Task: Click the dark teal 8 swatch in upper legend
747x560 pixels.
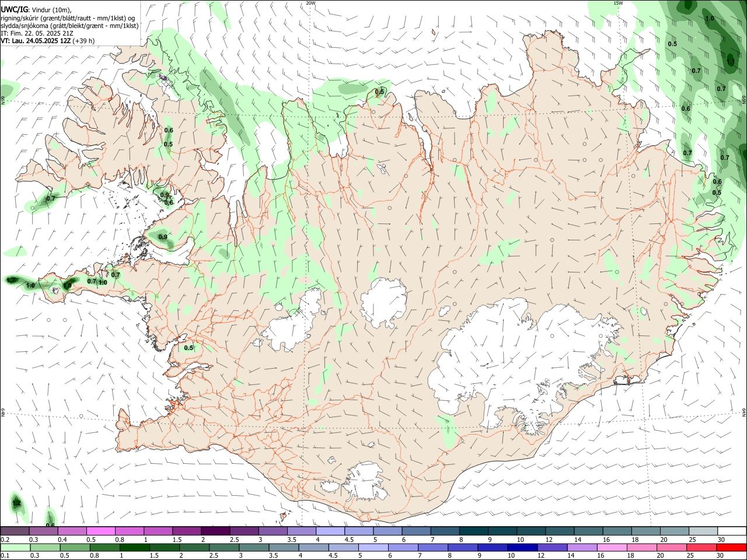Action: tap(474, 531)
